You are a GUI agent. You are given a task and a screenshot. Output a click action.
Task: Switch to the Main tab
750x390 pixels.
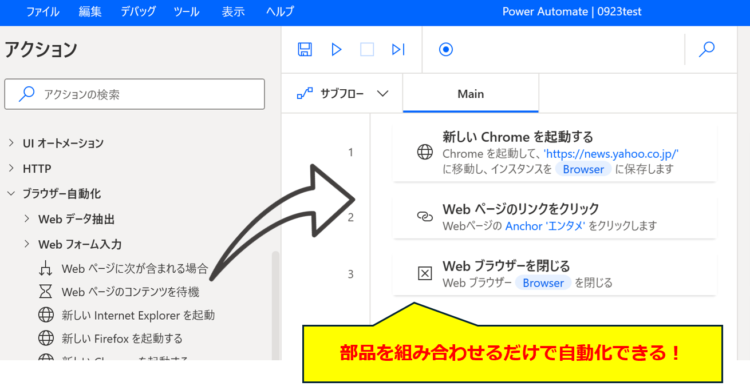(471, 93)
